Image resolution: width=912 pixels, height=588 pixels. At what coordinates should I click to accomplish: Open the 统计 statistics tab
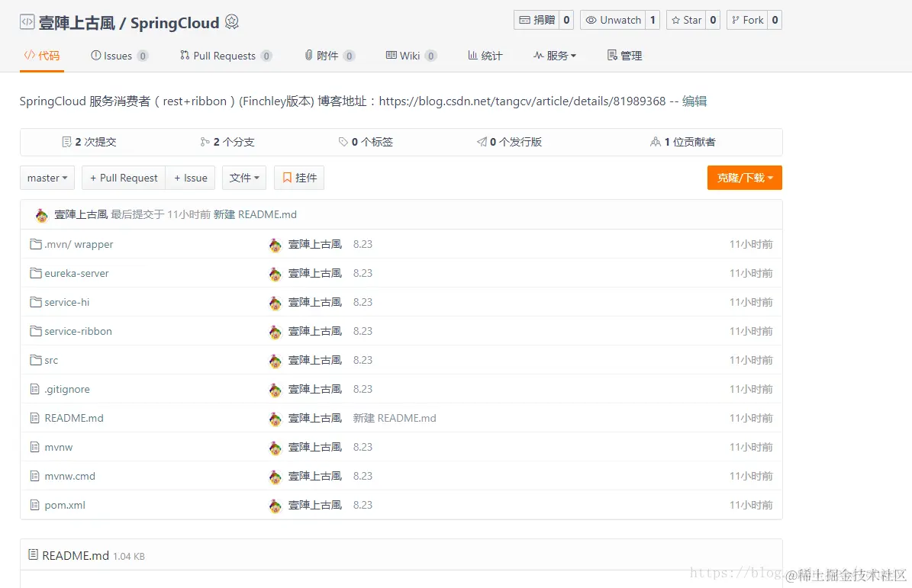tap(485, 56)
